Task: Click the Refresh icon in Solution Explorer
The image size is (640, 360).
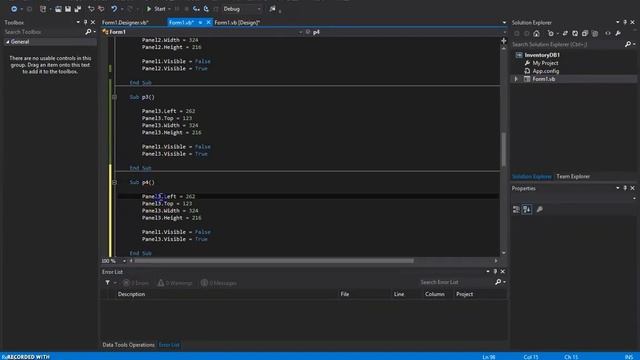Action: (575, 33)
